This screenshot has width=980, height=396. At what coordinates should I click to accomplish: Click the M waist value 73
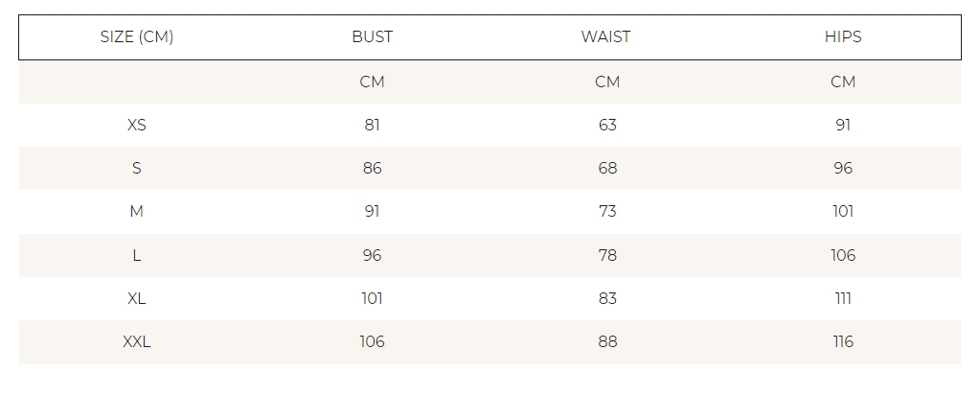[607, 212]
